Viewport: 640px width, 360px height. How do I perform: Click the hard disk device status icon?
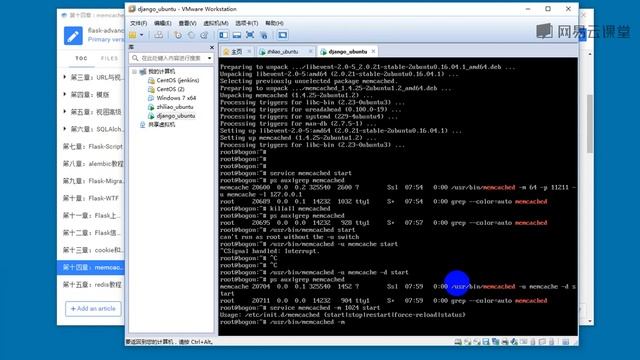coord(458,342)
